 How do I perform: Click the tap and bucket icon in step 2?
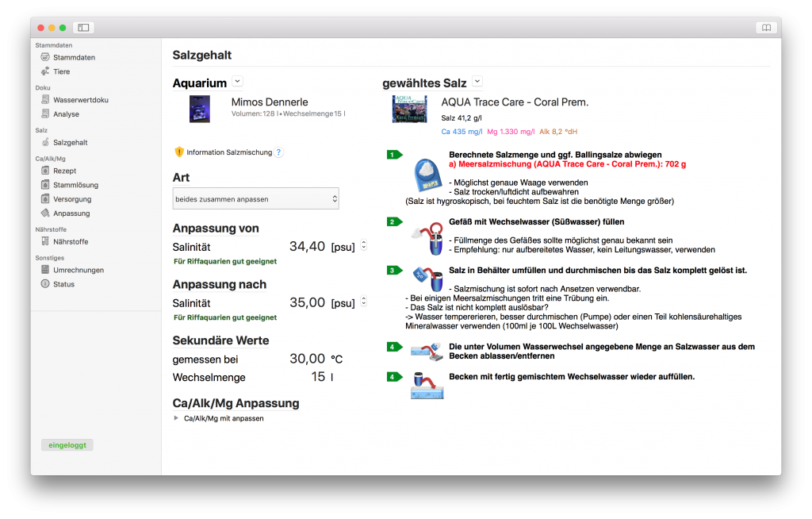tap(427, 238)
